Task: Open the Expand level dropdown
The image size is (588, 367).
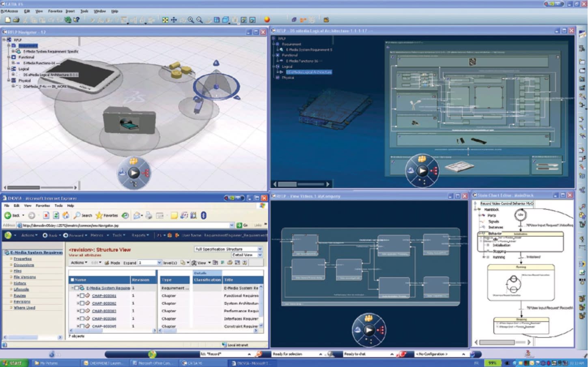Action: 150,263
